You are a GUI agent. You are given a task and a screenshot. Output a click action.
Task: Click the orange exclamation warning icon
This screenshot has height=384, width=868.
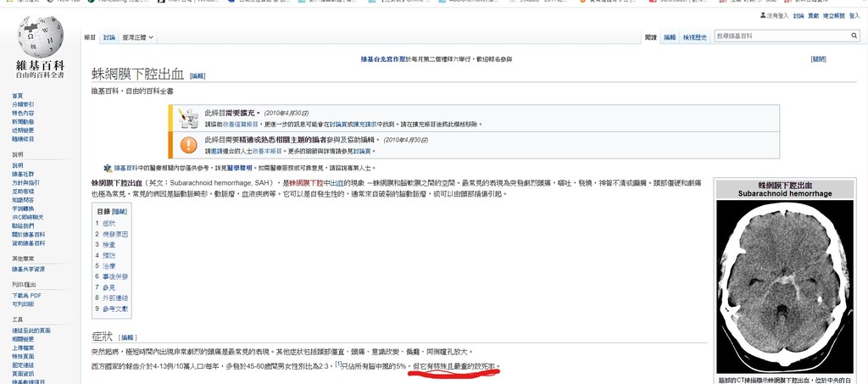188,145
